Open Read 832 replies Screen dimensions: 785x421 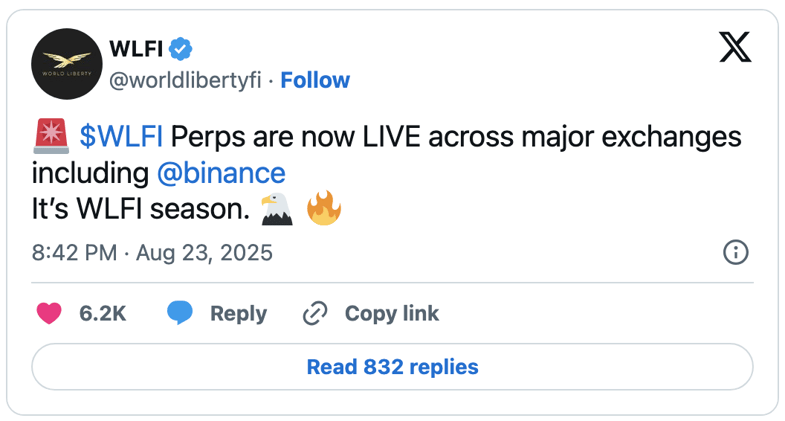(x=392, y=367)
